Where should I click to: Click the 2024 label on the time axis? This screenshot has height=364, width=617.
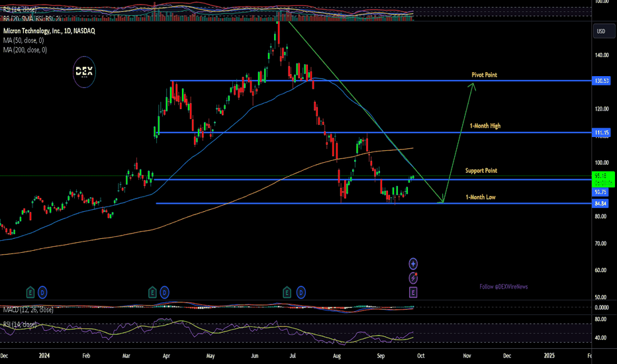click(44, 356)
